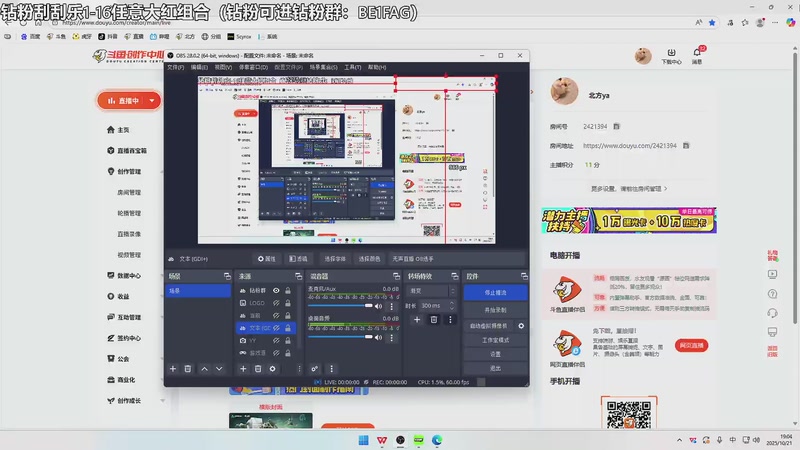Show hidden system tray icons chevron
This screenshot has width=800, height=450.
[x=679, y=440]
